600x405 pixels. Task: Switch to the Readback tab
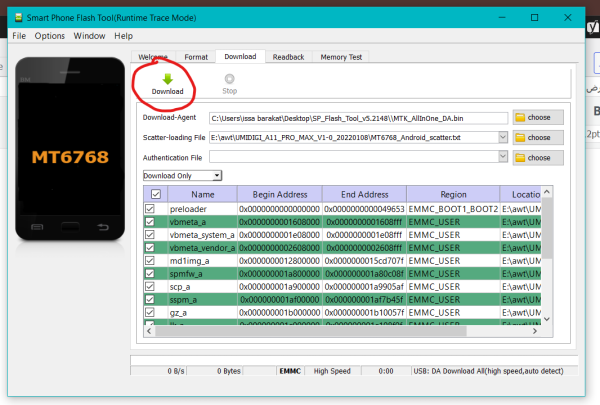click(x=288, y=57)
